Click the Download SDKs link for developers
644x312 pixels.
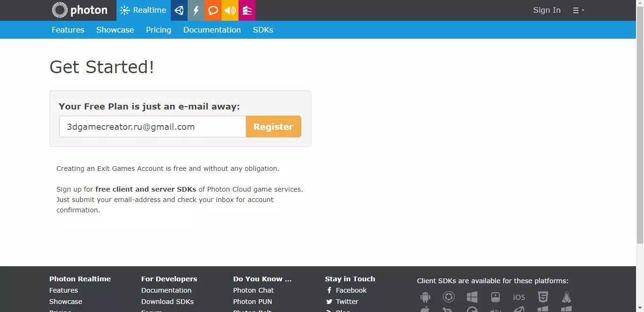(x=167, y=302)
